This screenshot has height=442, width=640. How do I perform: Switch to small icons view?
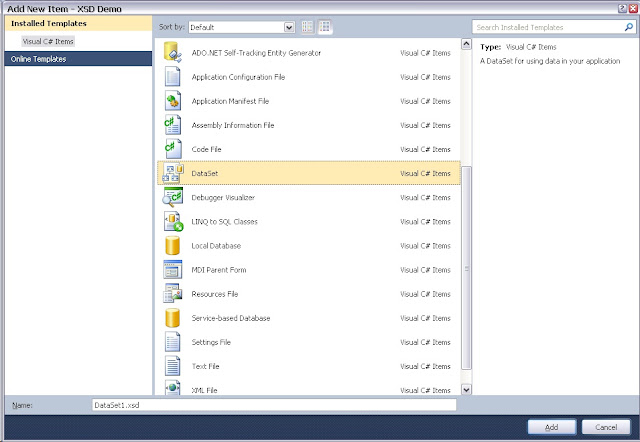tap(307, 27)
